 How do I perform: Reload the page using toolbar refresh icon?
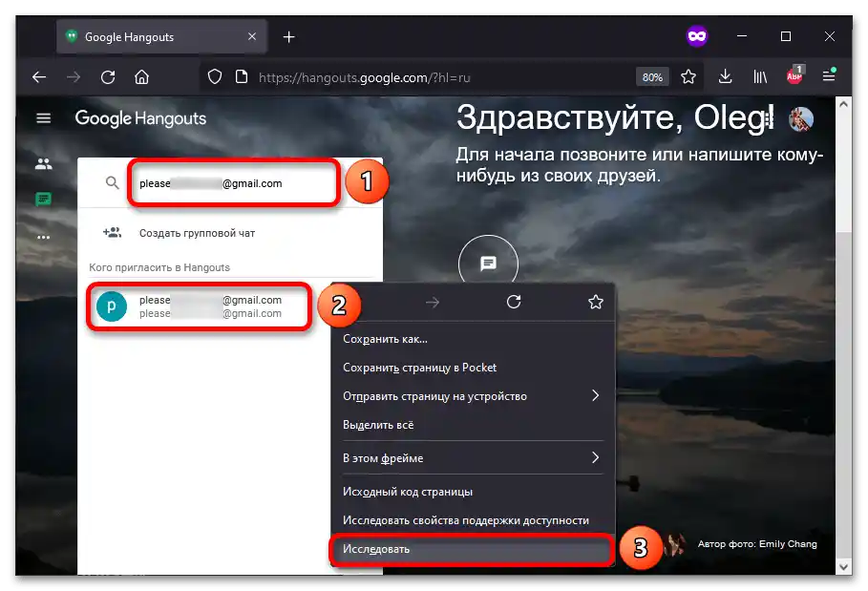click(108, 77)
